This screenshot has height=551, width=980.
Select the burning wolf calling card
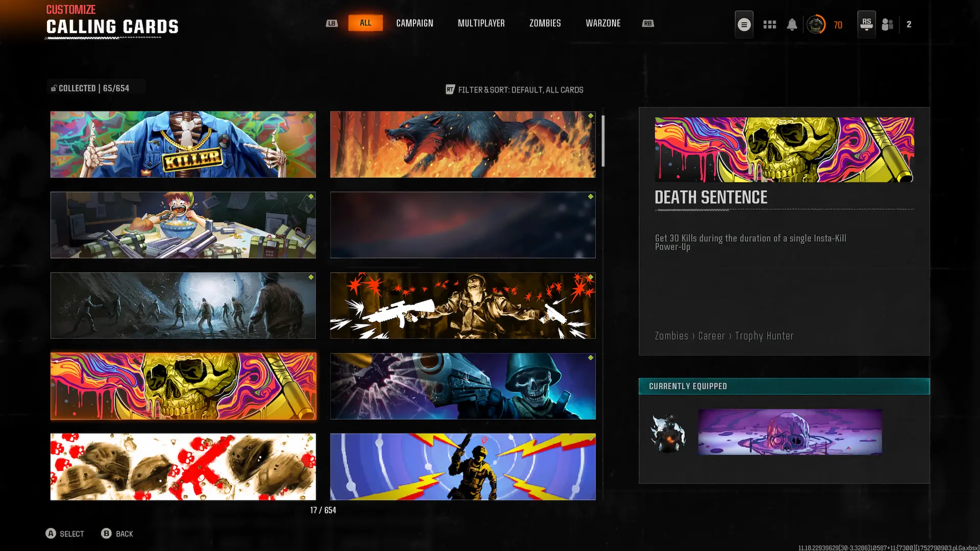click(x=462, y=144)
